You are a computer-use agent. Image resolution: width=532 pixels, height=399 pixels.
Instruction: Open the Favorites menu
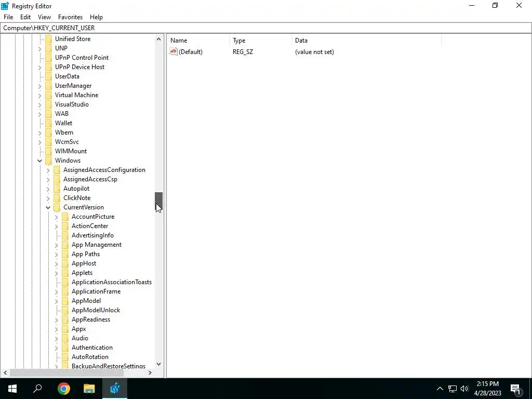pyautogui.click(x=70, y=17)
